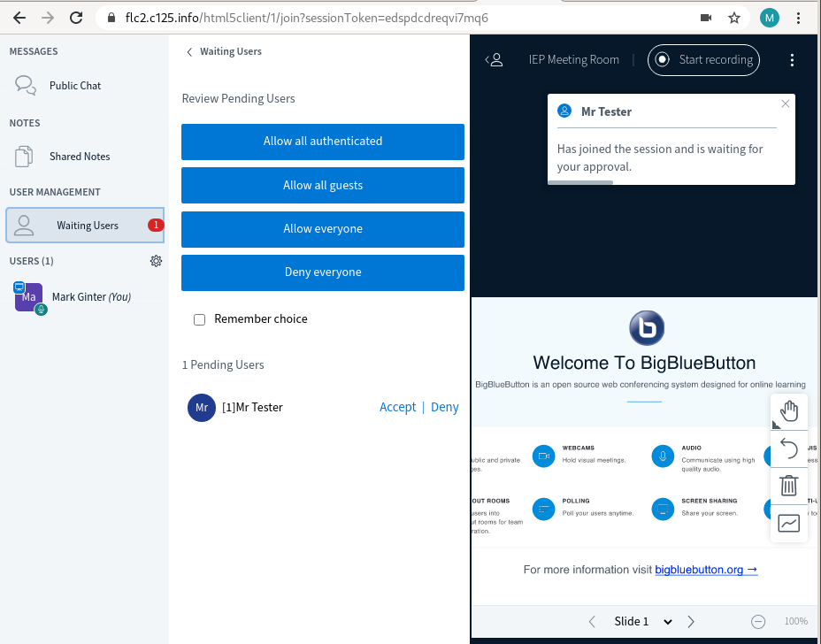Click Mr Tester notification avatar icon
821x644 pixels.
564,111
